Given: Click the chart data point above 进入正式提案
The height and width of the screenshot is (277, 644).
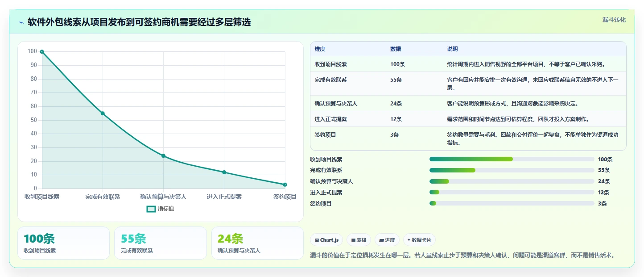Looking at the screenshot, I should pos(224,172).
